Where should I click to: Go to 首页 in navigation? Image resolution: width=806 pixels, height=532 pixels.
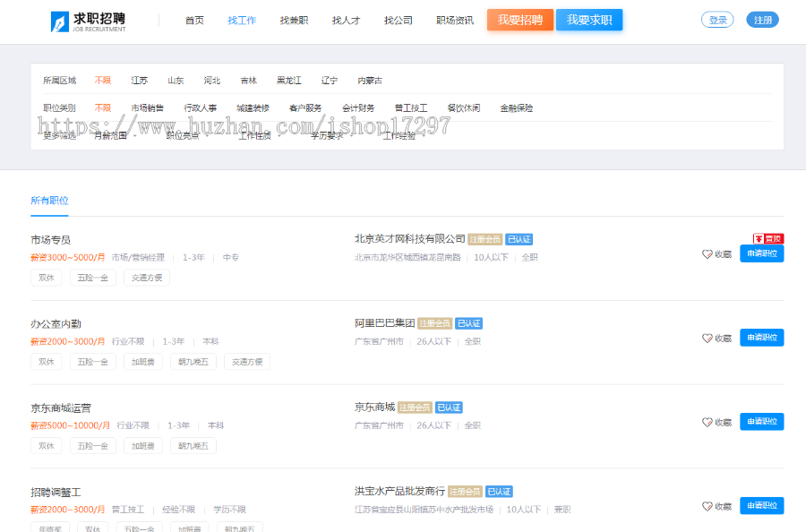click(194, 21)
